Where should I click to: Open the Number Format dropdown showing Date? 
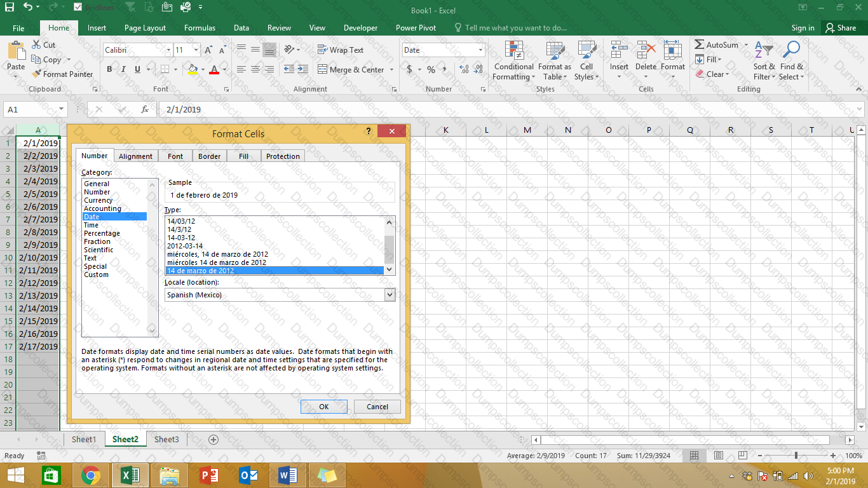pyautogui.click(x=480, y=50)
